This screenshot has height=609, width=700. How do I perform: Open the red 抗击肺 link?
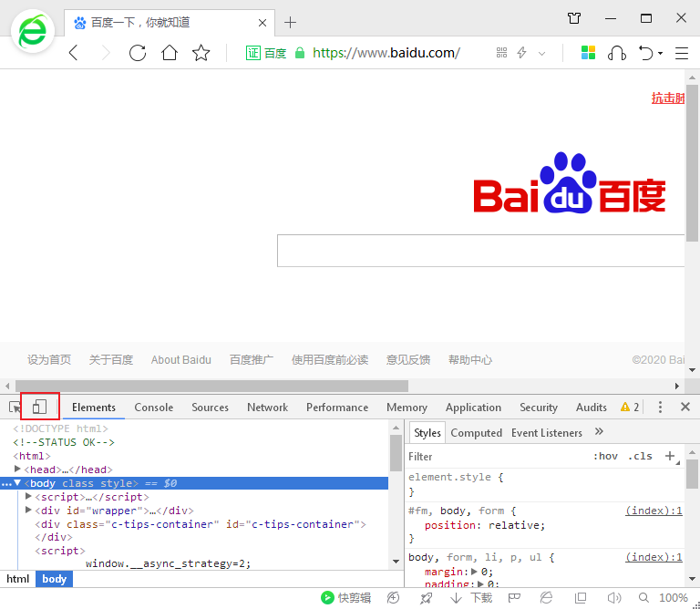coord(668,98)
